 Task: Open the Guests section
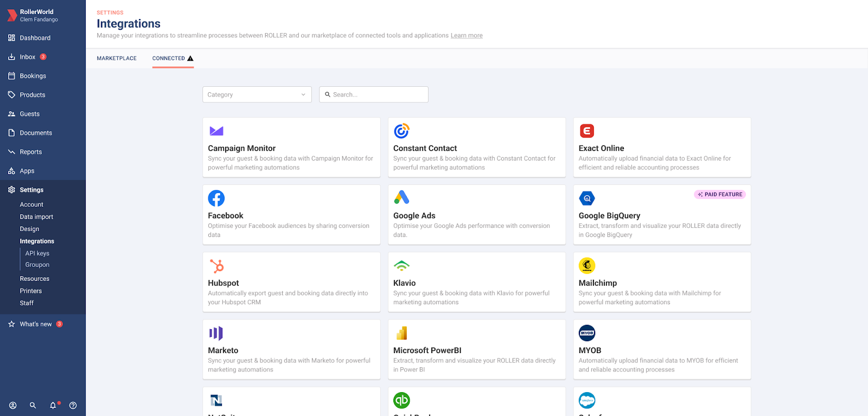click(x=29, y=114)
